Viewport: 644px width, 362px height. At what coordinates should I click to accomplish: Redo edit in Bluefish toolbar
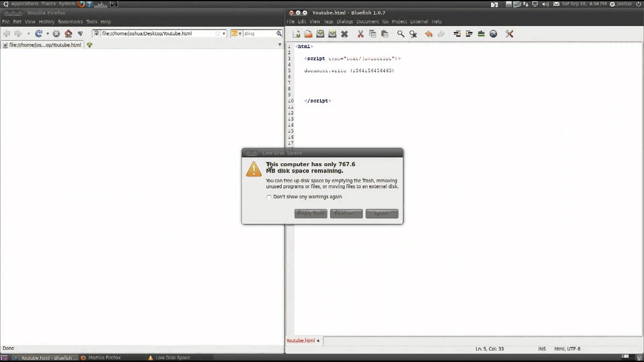pos(441,34)
